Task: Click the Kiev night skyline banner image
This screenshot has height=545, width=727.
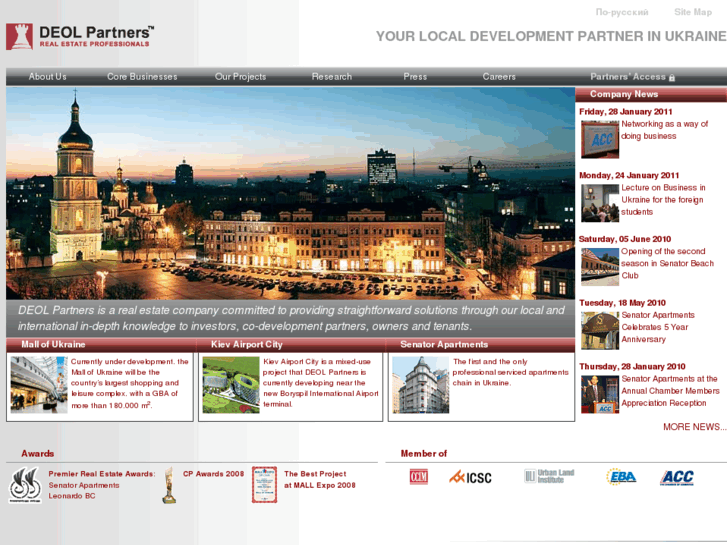Action: (290, 193)
